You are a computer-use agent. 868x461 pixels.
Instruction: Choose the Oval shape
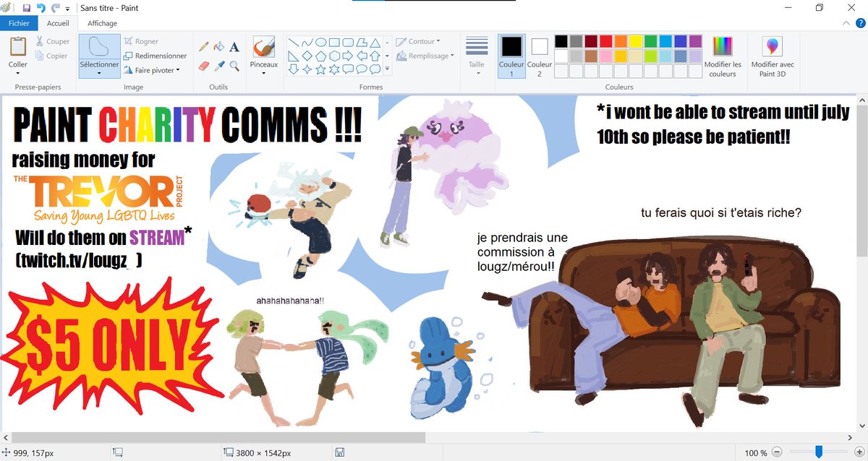tap(321, 42)
